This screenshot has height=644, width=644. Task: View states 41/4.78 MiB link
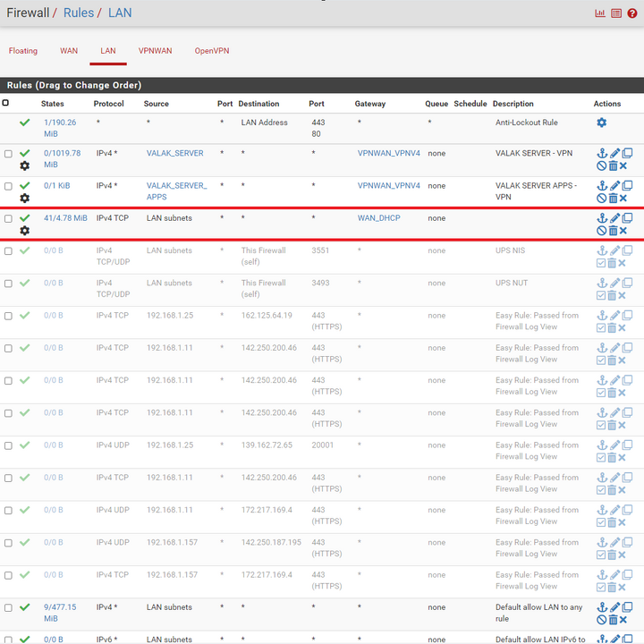tap(65, 218)
